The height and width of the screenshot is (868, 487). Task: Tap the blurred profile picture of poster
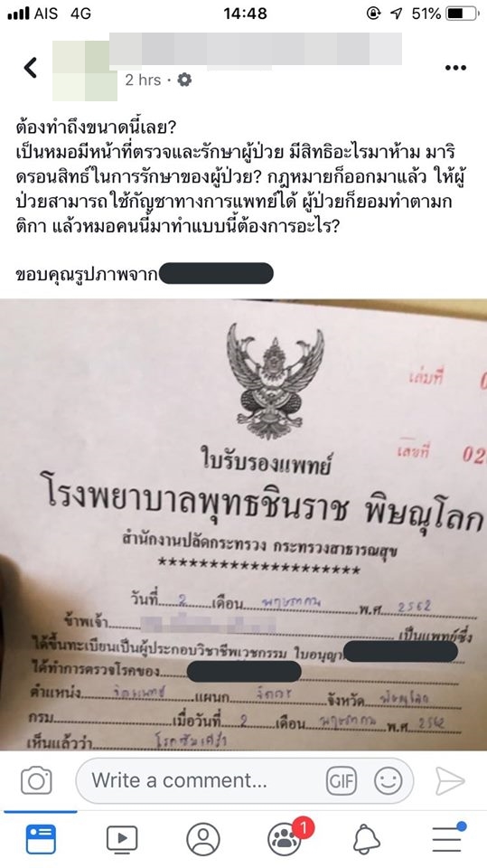[x=85, y=71]
